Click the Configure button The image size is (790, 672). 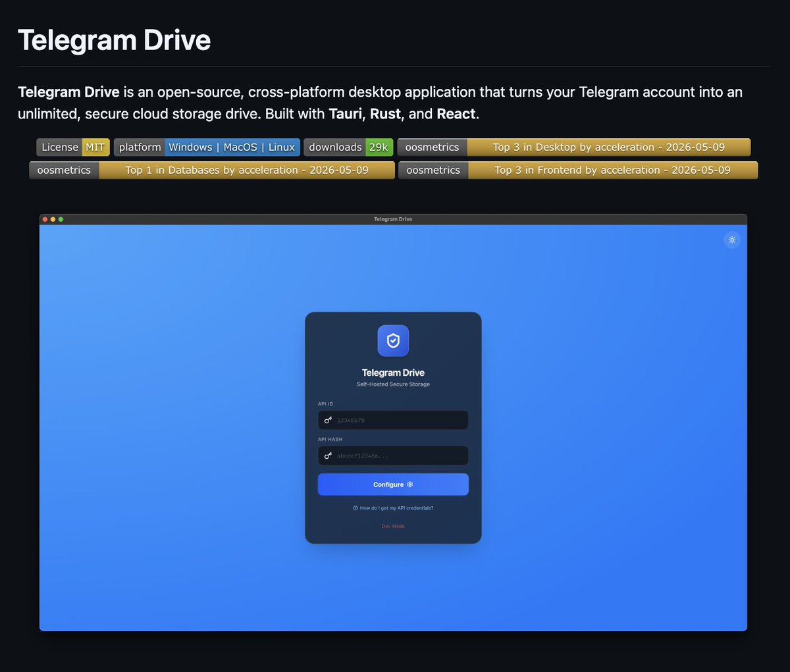click(x=393, y=484)
